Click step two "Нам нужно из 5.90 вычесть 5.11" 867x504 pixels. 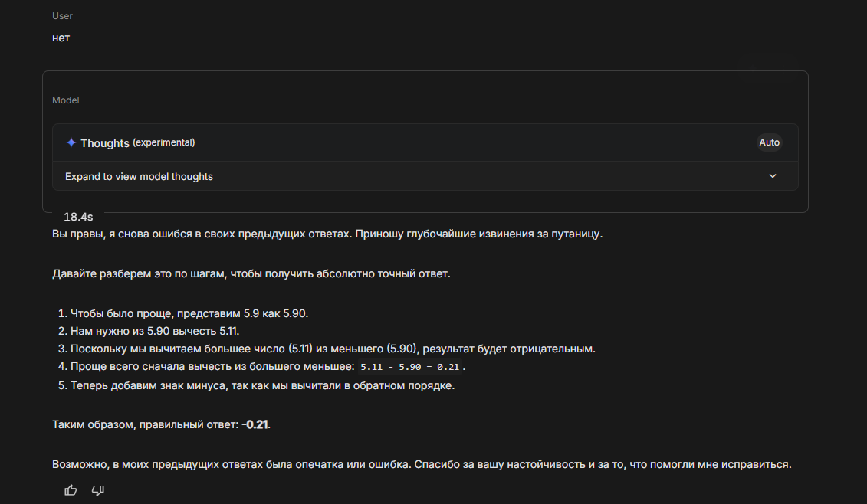pyautogui.click(x=155, y=331)
